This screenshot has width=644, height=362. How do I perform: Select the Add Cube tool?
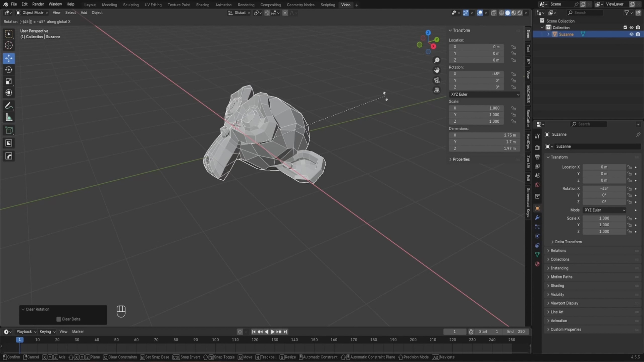click(9, 130)
